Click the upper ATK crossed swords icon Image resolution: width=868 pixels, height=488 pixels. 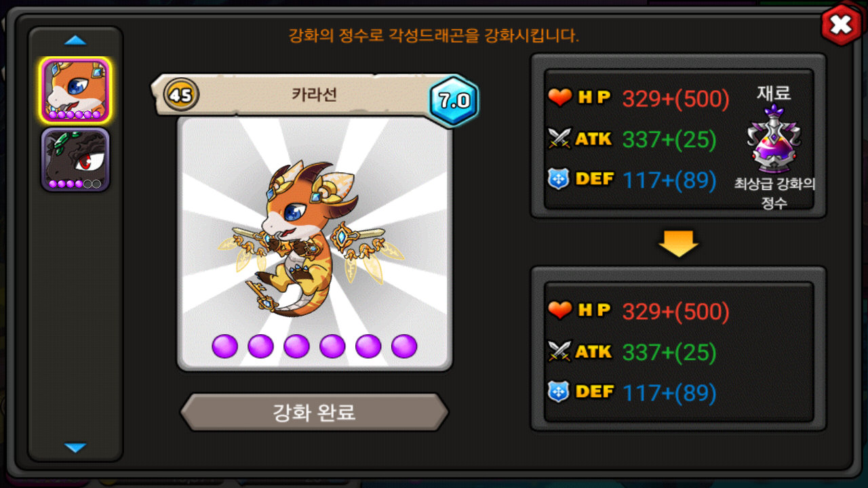[x=560, y=139]
